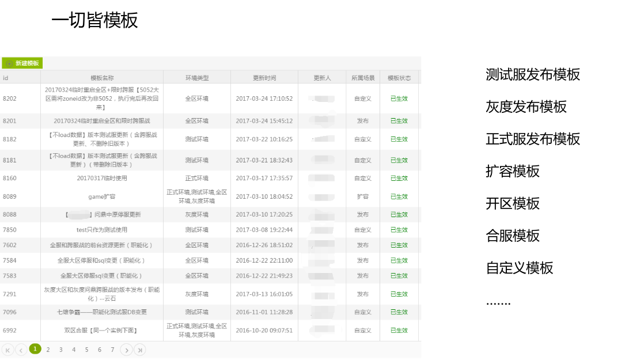Click the 模板状态 column header
Viewport: 629px width, 364px height.
399,78
